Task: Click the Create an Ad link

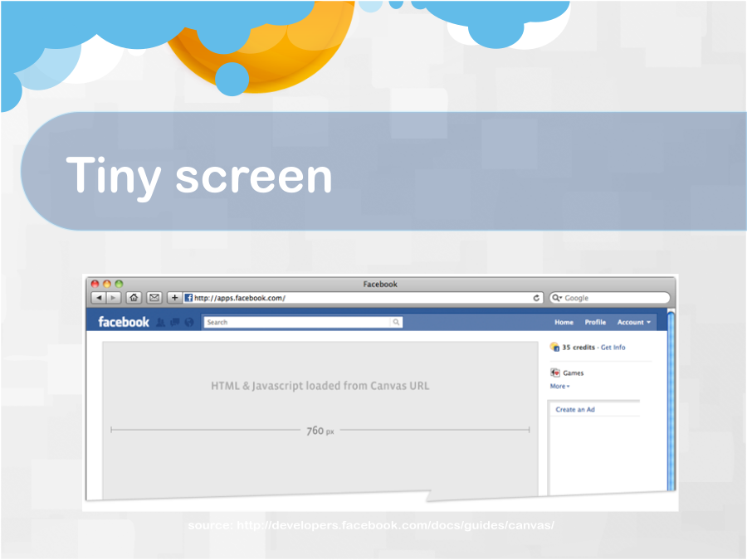Action: tap(575, 410)
